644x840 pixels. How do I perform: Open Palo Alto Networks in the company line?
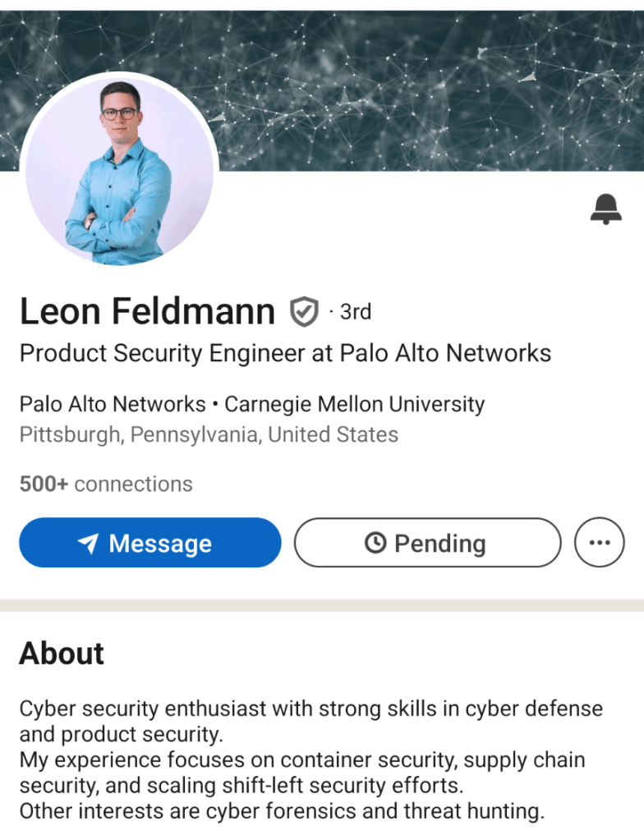point(113,405)
